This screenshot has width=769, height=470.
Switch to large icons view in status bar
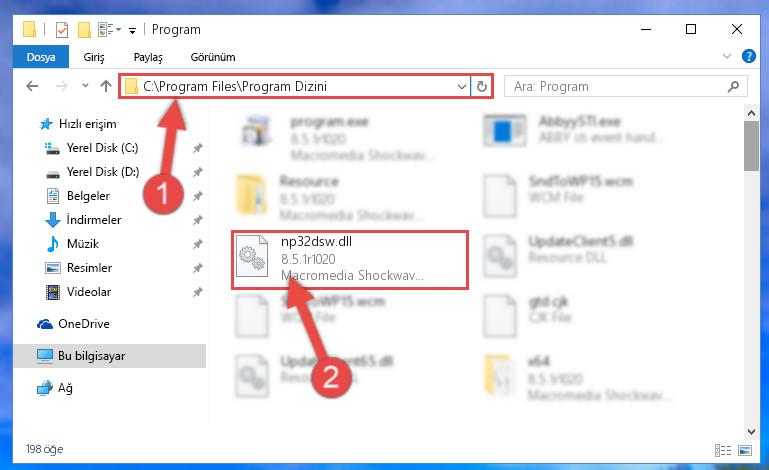click(x=744, y=450)
